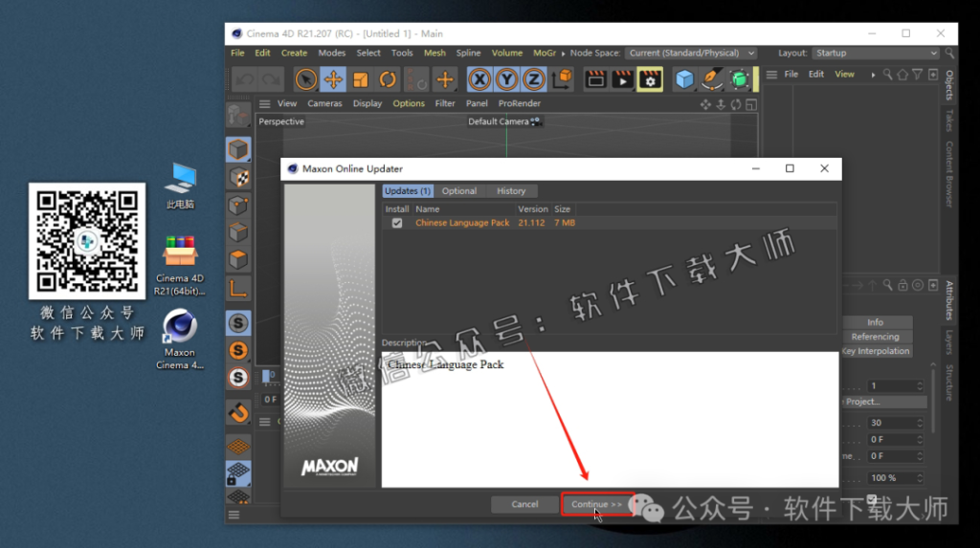Open the Create menu
The width and height of the screenshot is (980, 548).
[294, 54]
